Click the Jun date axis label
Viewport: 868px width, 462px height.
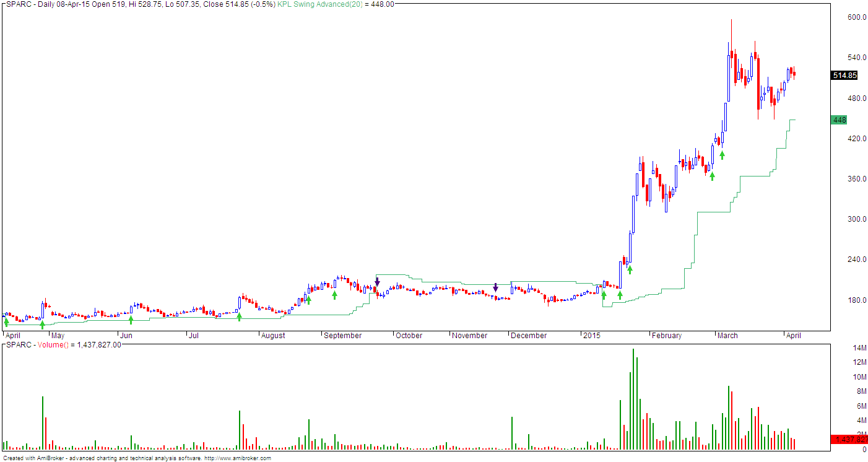point(126,336)
